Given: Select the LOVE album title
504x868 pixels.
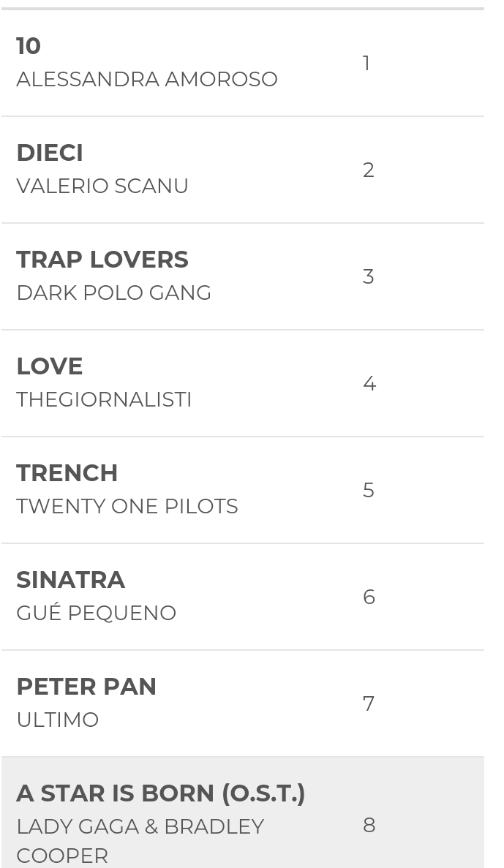Looking at the screenshot, I should [x=50, y=366].
